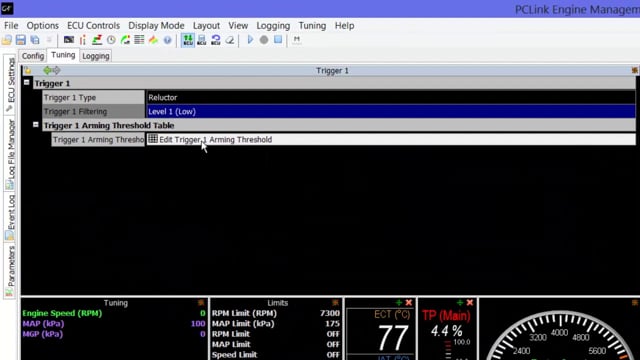
Task: Click the orange pin icon on Limits panel
Action: click(x=335, y=302)
